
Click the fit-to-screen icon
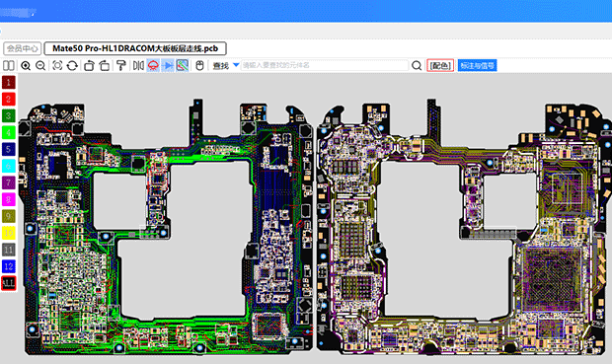pos(57,65)
